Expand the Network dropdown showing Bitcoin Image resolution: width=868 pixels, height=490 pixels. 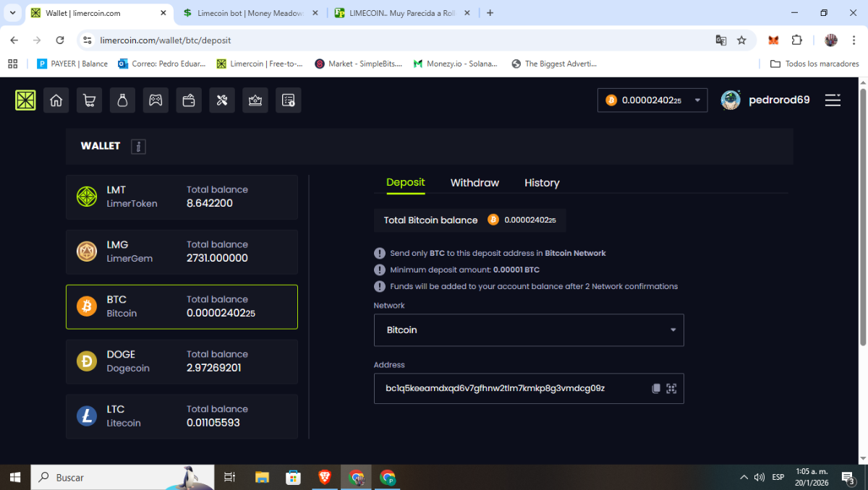click(x=528, y=330)
